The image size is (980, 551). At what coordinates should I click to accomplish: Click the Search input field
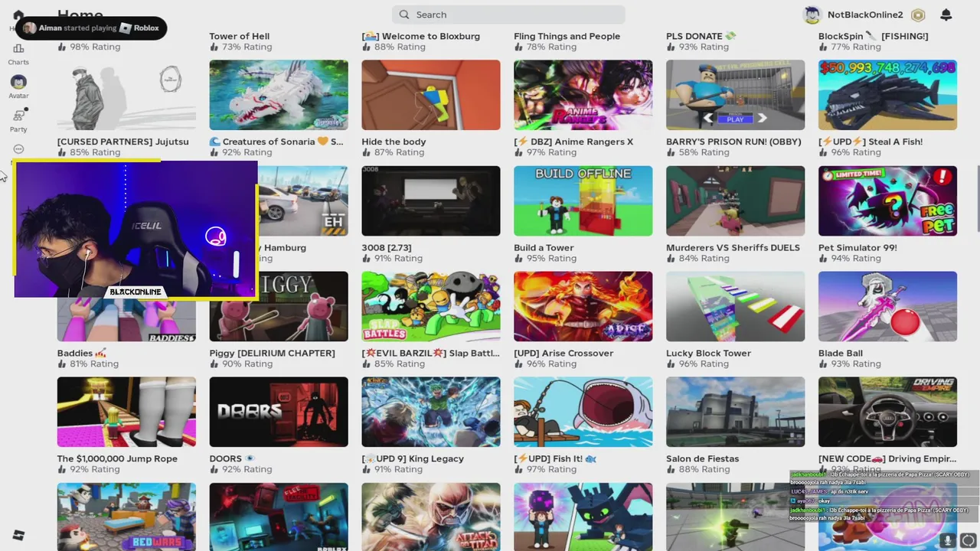coord(508,15)
